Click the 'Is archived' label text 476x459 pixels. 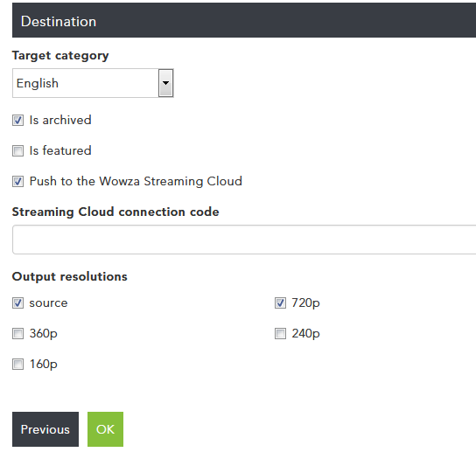(60, 120)
